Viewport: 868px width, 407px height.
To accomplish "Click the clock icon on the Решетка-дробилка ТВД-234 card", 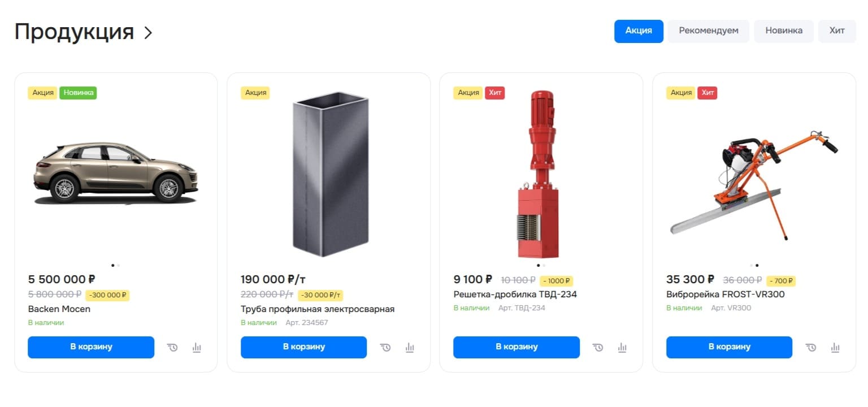I will pyautogui.click(x=598, y=348).
